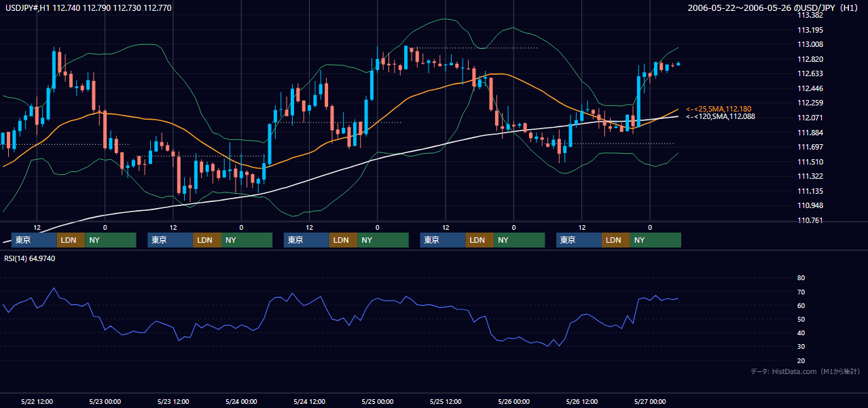Click price axis value 112.259
868x408 pixels.
click(x=810, y=103)
